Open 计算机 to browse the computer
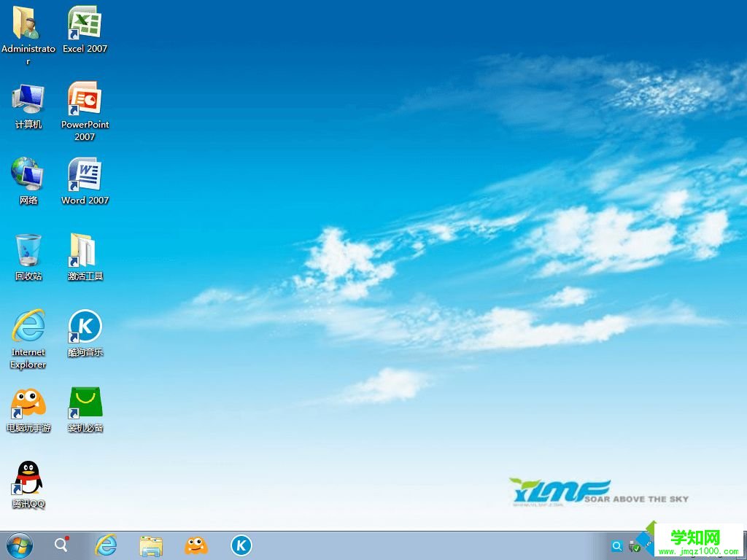The width and height of the screenshot is (747, 560). (x=28, y=98)
